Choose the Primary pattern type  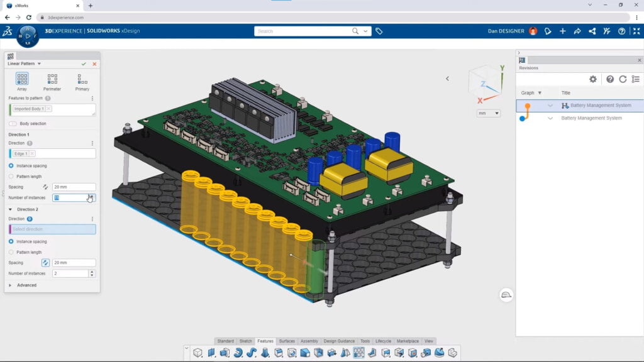[x=82, y=80]
